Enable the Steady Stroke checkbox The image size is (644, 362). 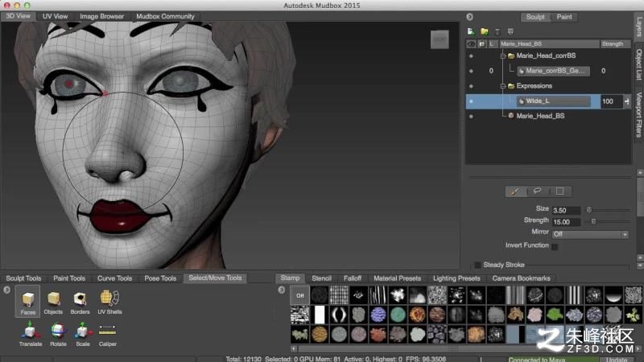point(477,265)
